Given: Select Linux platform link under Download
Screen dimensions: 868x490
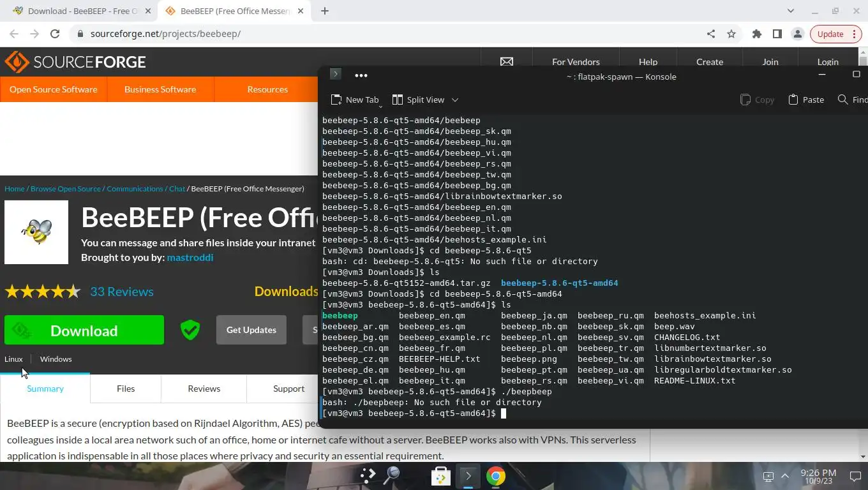Looking at the screenshot, I should 13,359.
